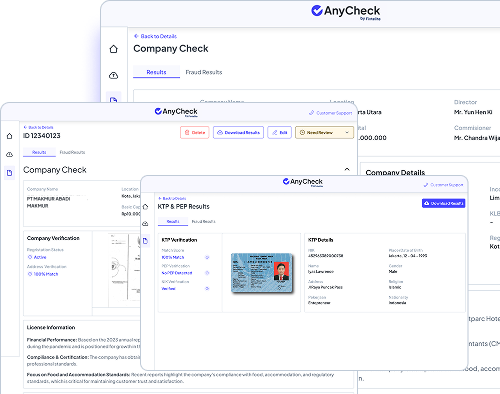Image resolution: width=500 pixels, height=394 pixels.
Task: Click the Delete button
Action: tap(195, 132)
